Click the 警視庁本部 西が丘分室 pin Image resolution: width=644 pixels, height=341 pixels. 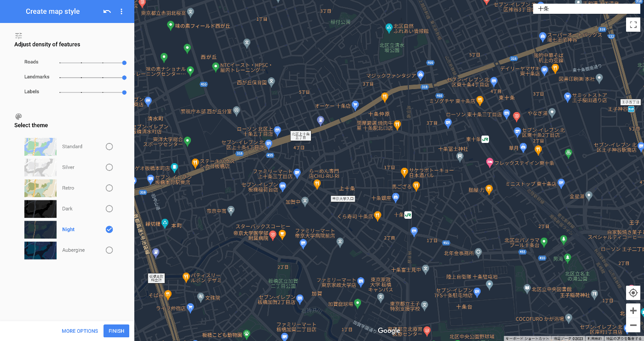236,111
